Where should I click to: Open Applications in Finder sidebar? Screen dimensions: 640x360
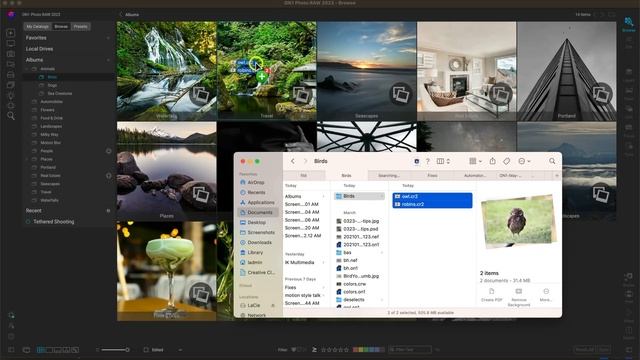[x=260, y=202]
